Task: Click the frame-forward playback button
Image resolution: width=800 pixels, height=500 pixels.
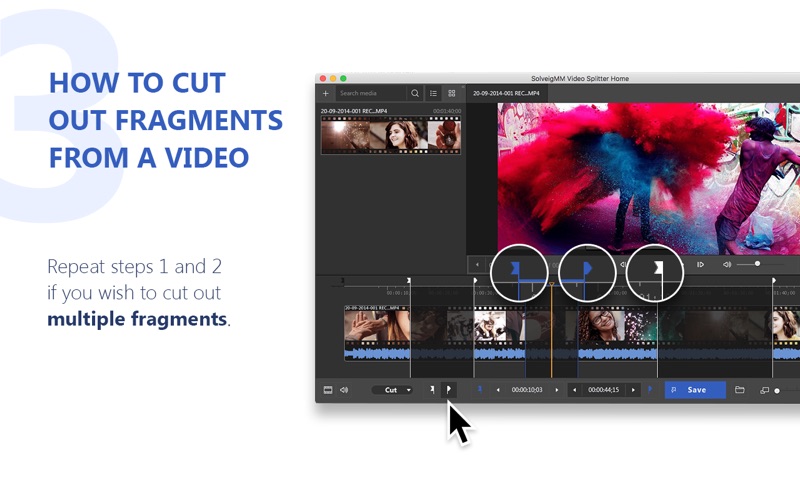Action: point(701,264)
